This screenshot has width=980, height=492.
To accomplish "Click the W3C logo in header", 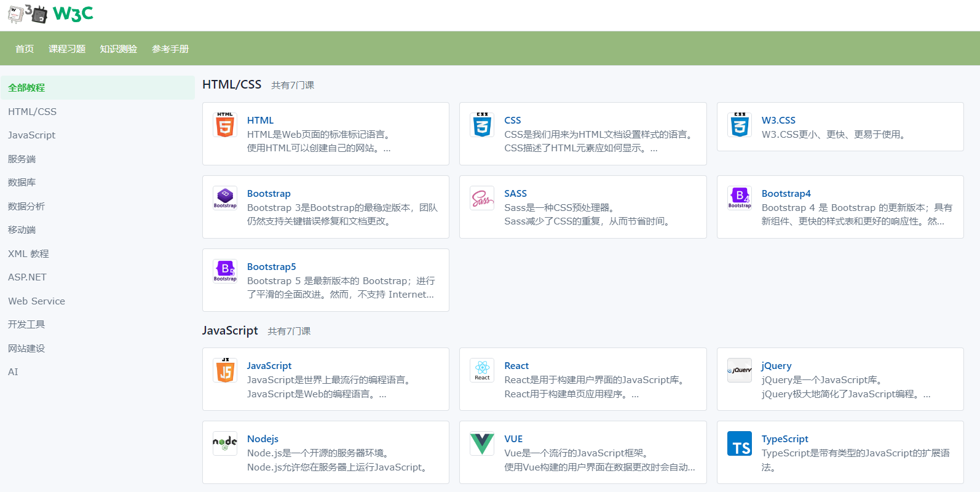I will (50, 14).
